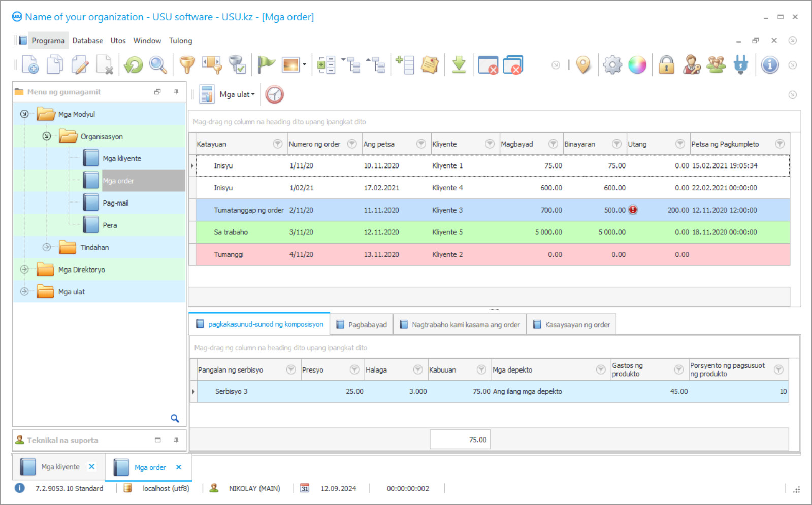The width and height of the screenshot is (812, 505).
Task: Click the blue plug connection icon
Action: [x=741, y=65]
